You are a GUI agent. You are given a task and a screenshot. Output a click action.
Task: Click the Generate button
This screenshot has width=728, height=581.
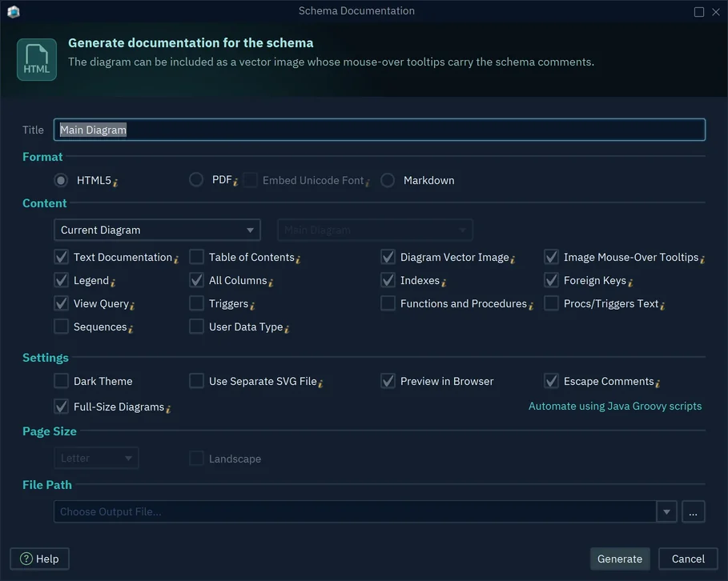pos(620,559)
